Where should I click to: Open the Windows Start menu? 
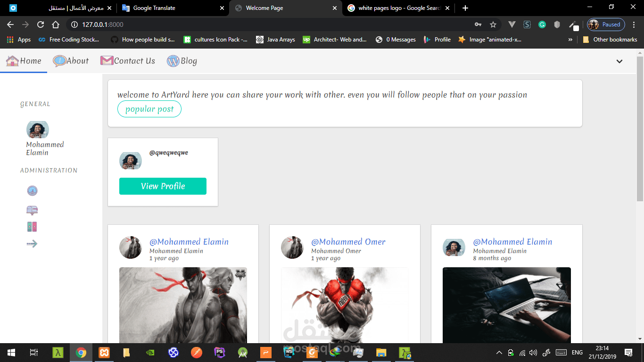[11, 352]
